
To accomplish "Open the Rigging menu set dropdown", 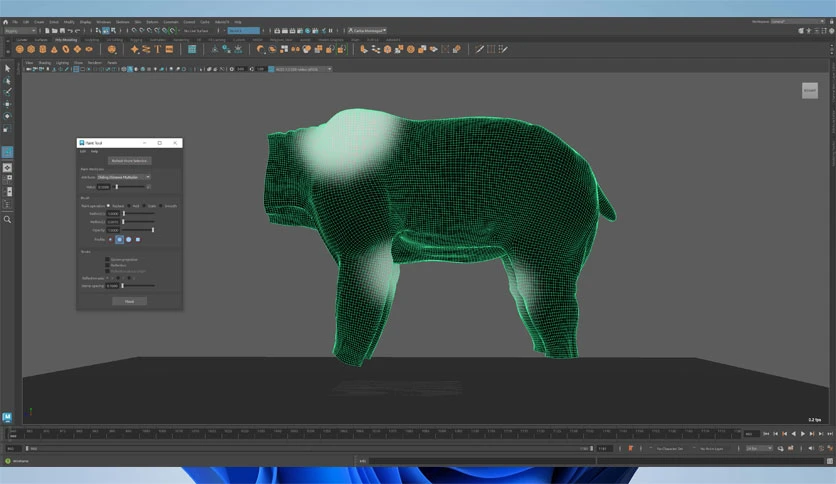I will pos(20,31).
